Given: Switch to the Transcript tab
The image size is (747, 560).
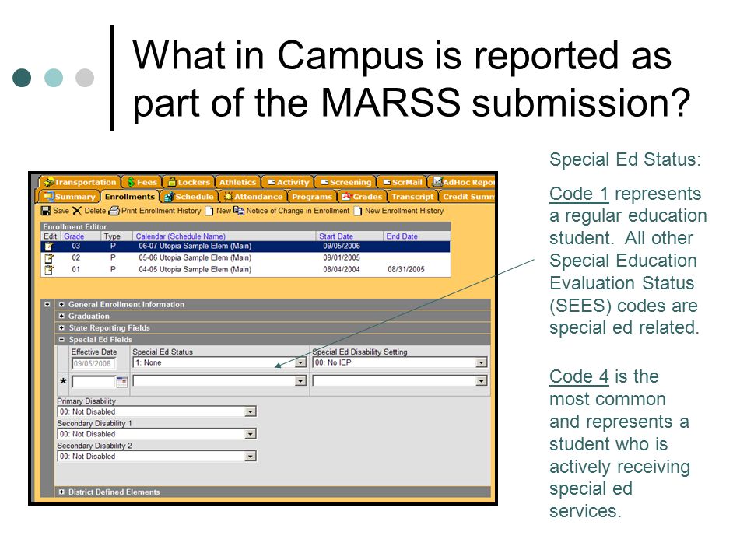Looking at the screenshot, I should [x=412, y=196].
